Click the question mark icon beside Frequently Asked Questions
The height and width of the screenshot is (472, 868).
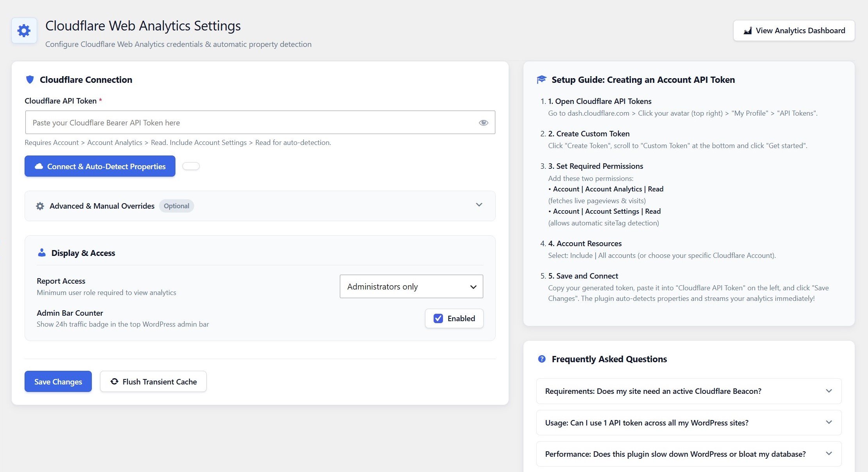tap(542, 359)
